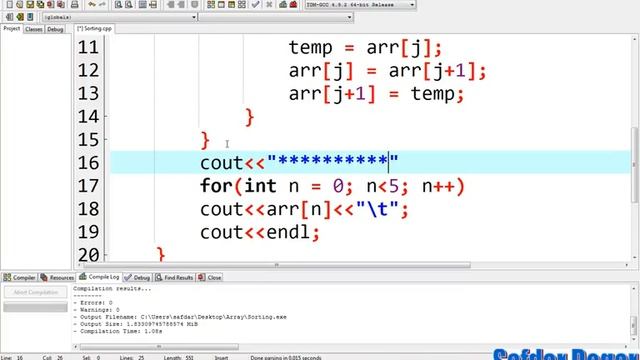Open the Compiler bottom tab
This screenshot has width=640, height=360.
coord(20,278)
